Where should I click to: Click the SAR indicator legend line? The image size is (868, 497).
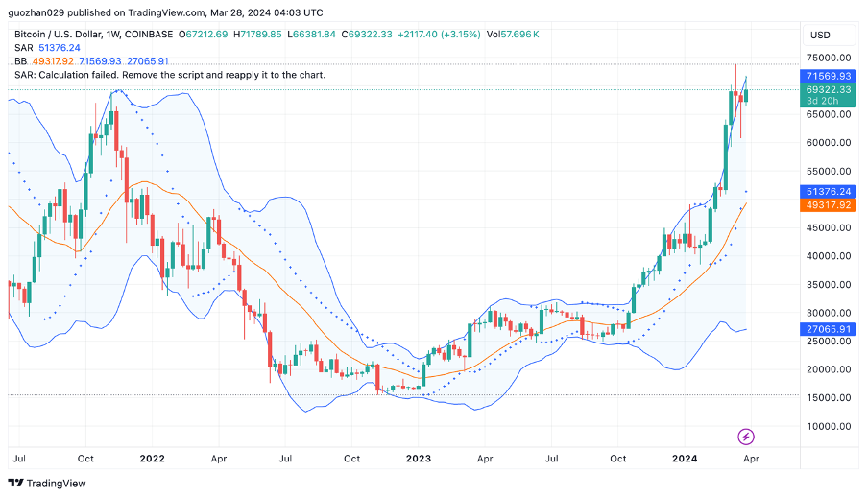pos(47,47)
